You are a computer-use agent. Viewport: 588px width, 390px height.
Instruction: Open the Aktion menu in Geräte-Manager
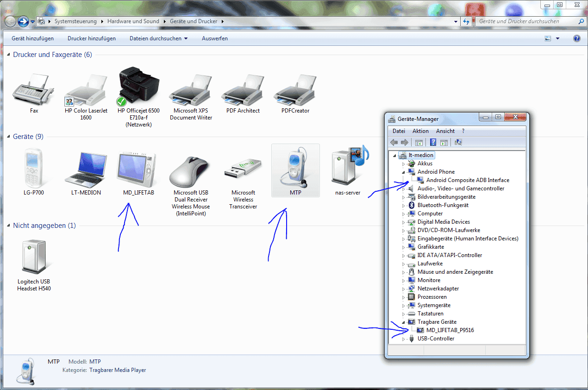(x=420, y=131)
